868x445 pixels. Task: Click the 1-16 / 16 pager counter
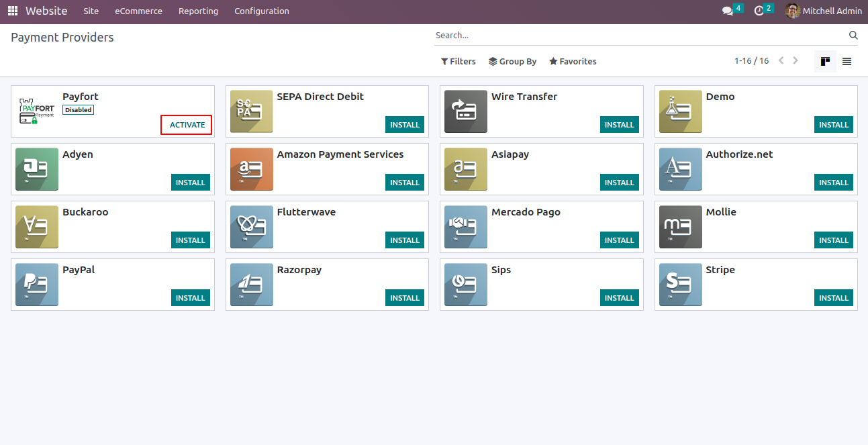[751, 61]
